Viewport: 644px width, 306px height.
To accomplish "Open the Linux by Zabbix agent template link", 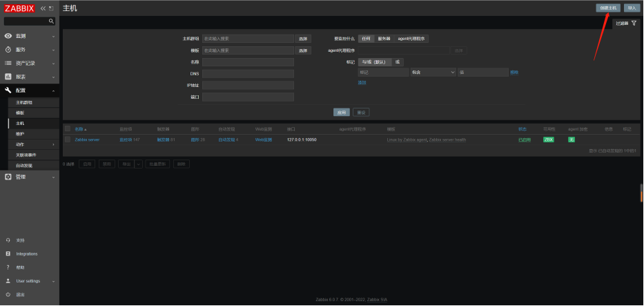I will coord(407,140).
